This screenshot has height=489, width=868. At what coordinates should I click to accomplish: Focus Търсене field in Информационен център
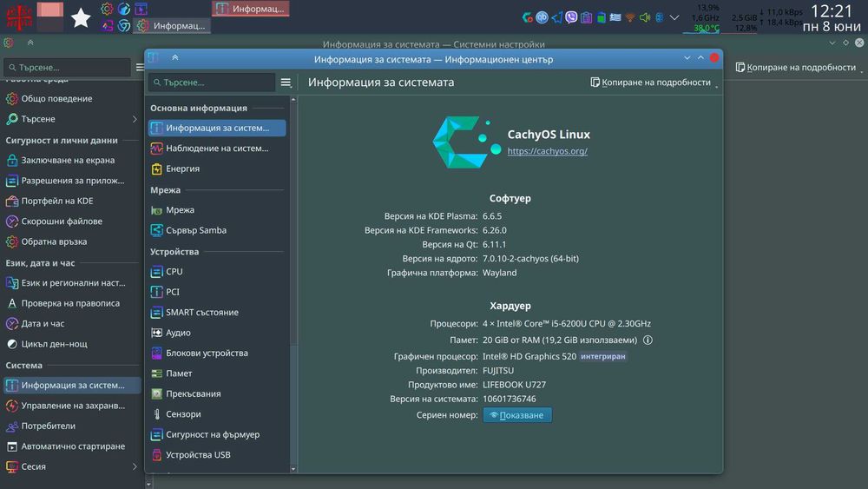[x=212, y=83]
